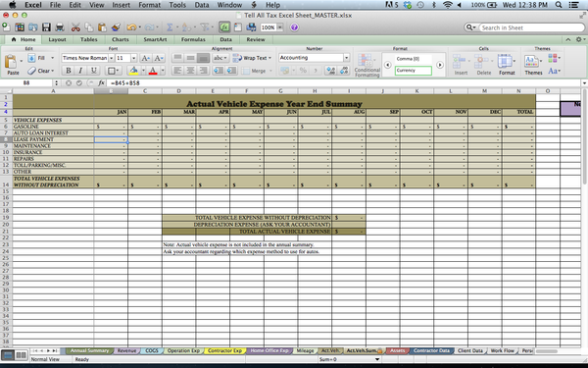Decrease font size with the A down icon

click(x=159, y=58)
